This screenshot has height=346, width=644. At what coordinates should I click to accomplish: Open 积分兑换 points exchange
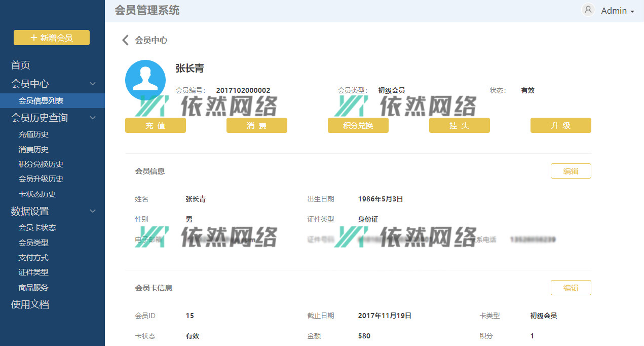click(358, 125)
